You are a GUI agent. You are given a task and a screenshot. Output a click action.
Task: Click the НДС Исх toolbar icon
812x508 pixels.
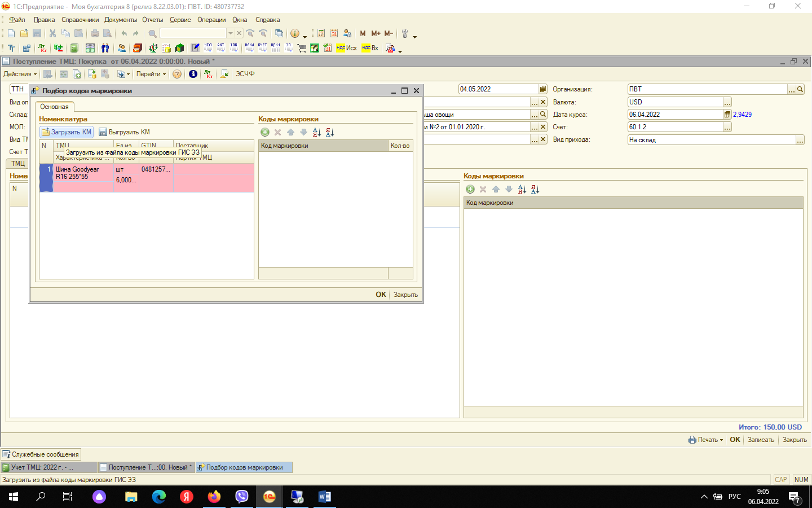point(346,48)
